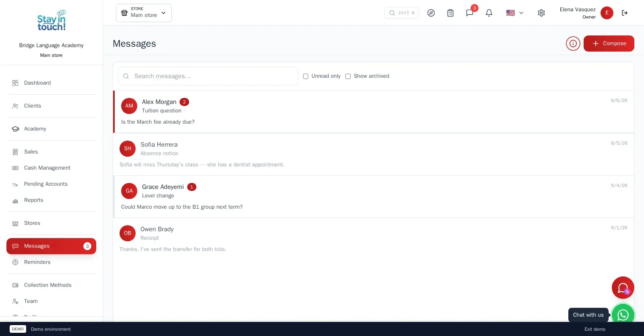Click Elena Vasquez's E avatar
This screenshot has height=336, width=644.
(607, 13)
